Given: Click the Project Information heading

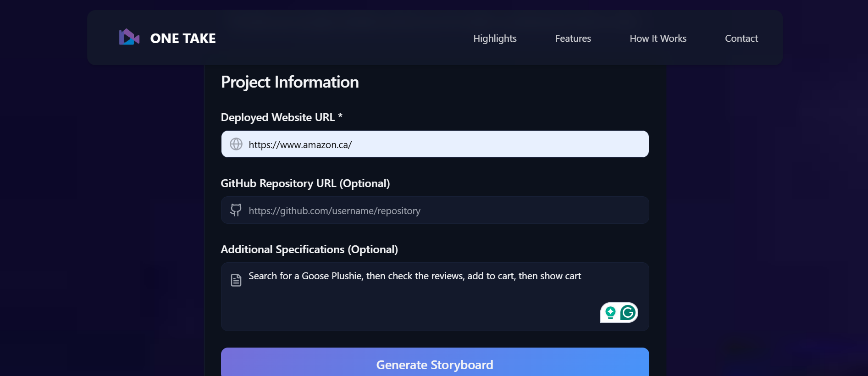Looking at the screenshot, I should coord(290,82).
